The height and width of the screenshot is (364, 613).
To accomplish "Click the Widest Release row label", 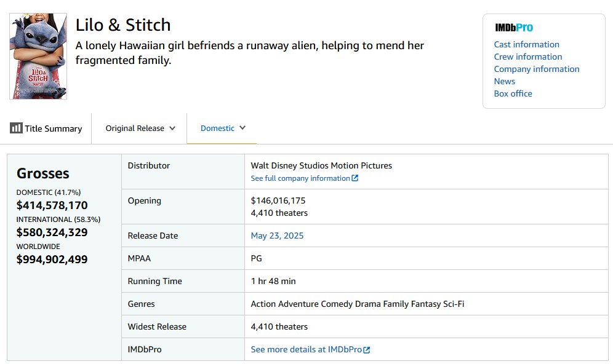I will [157, 326].
